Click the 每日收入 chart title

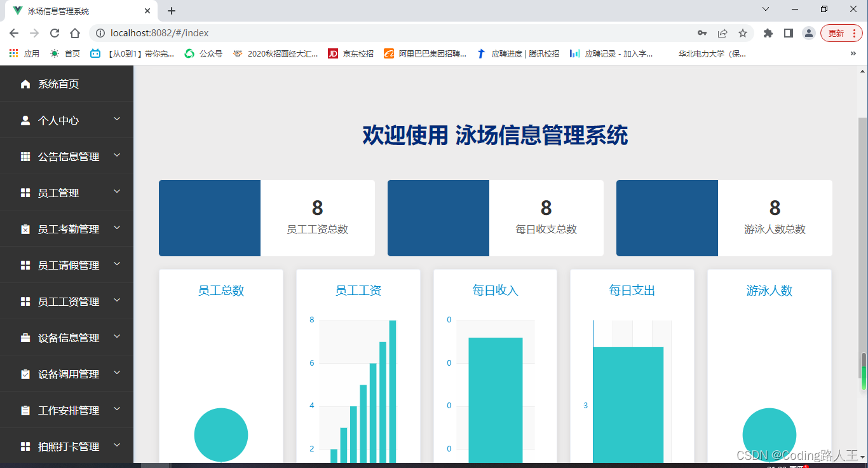[496, 291]
